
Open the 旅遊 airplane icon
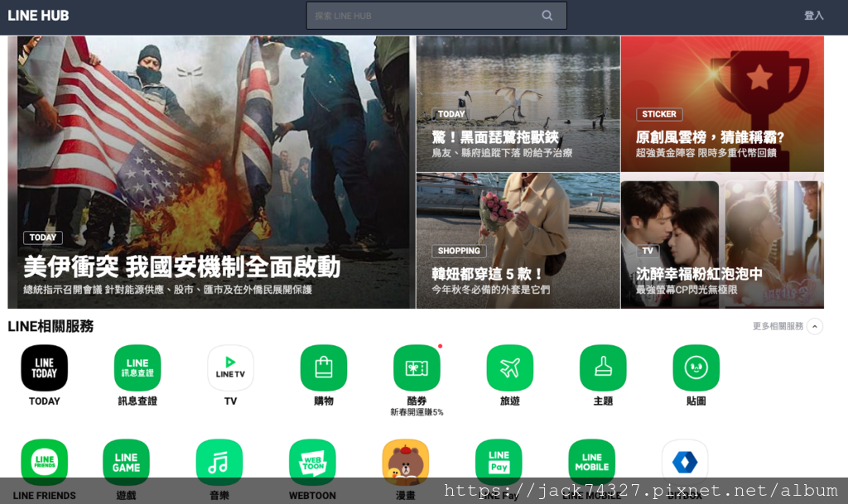pos(509,368)
